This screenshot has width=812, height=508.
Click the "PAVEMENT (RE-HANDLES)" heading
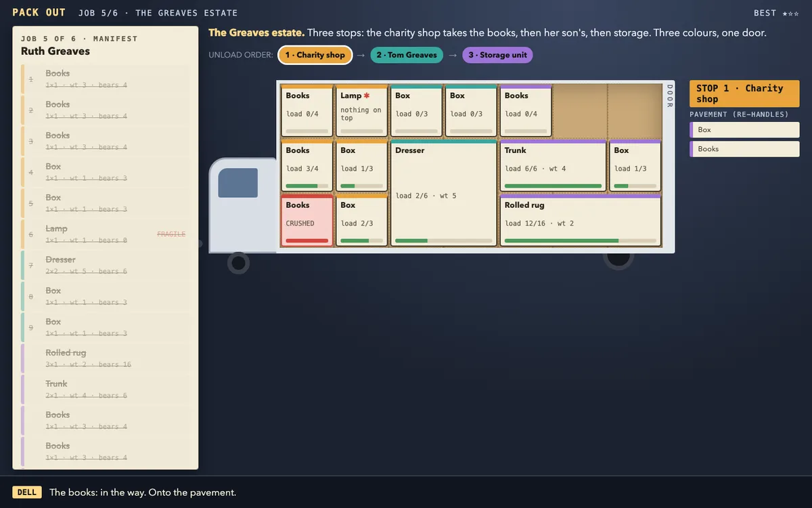740,114
